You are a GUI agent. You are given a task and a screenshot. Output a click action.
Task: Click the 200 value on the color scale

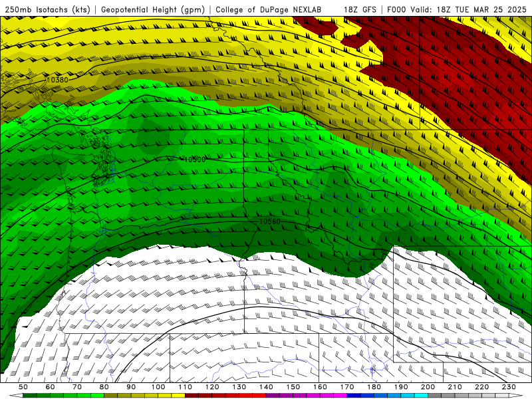coord(428,387)
